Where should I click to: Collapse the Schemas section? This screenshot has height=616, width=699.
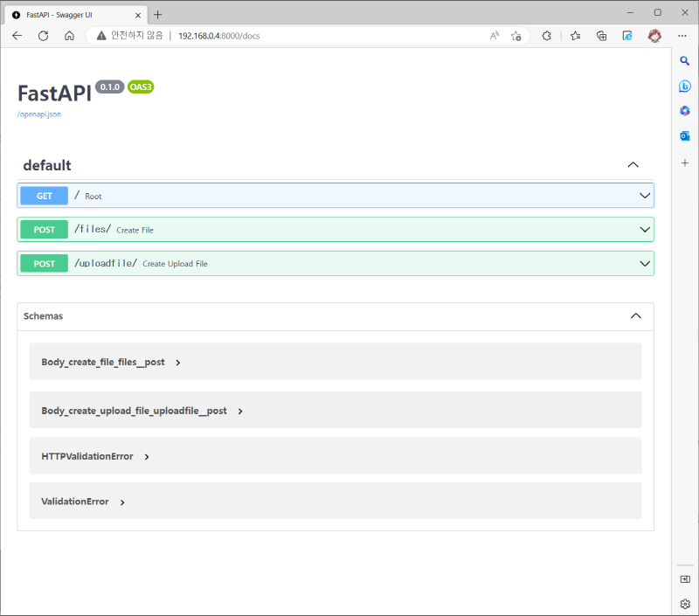point(636,316)
